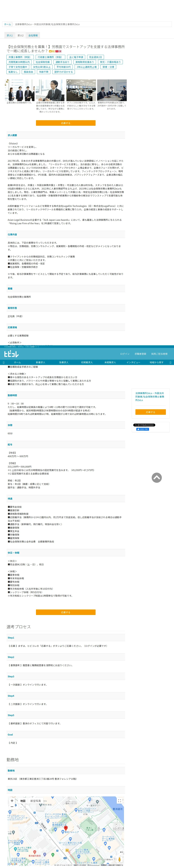
Task: Select the 服装自由 tag
Action: (x=28, y=72)
